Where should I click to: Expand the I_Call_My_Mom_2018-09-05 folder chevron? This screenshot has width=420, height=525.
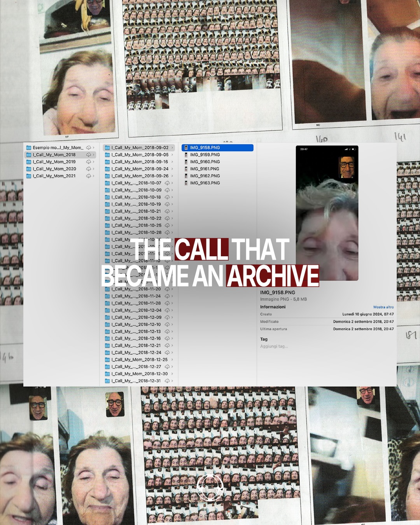(172, 155)
